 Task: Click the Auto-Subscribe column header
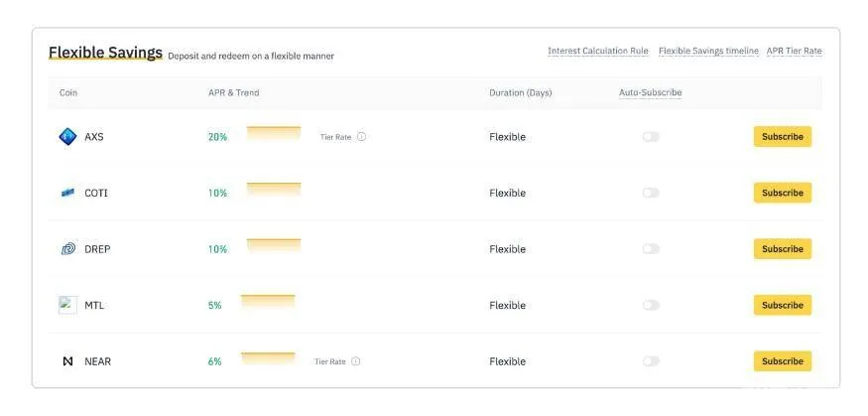(x=650, y=92)
